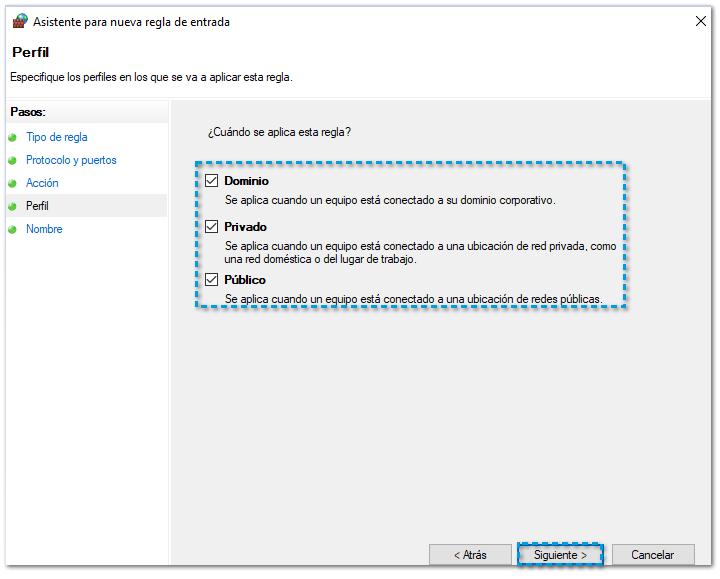
Task: Click the wizard window title text
Action: click(131, 22)
